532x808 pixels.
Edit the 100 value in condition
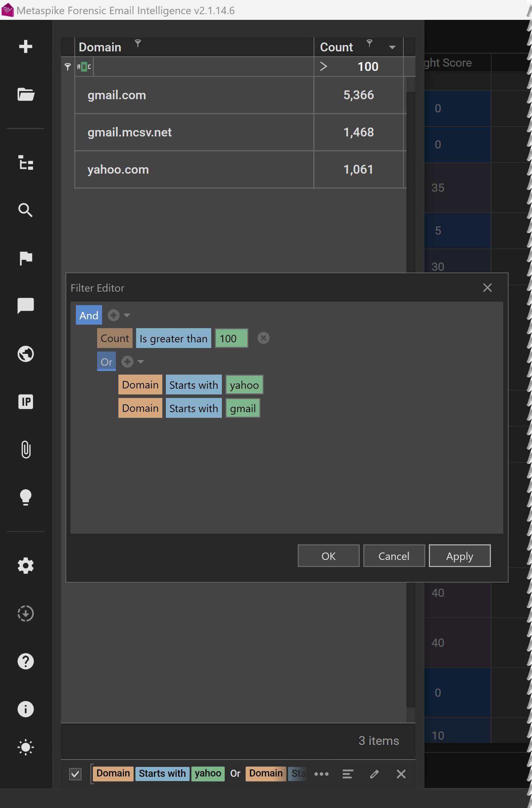click(231, 338)
